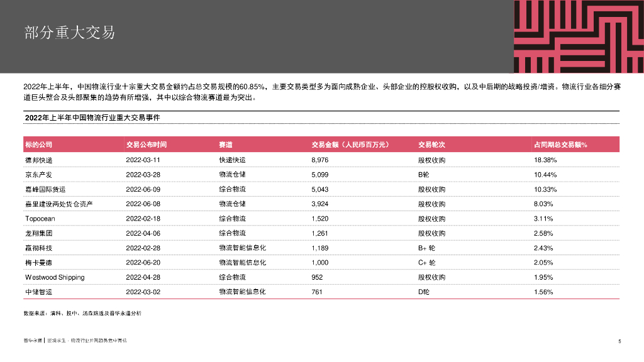Select the Topocean company cell
The height and width of the screenshot is (362, 644).
point(41,219)
